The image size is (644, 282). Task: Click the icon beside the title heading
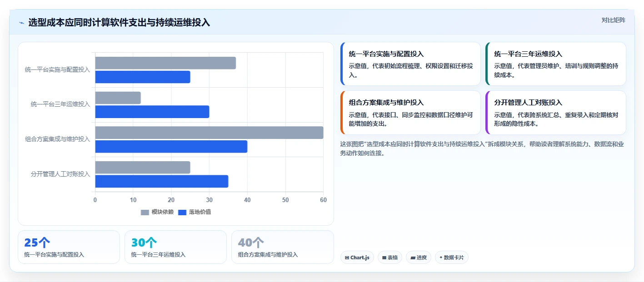21,23
